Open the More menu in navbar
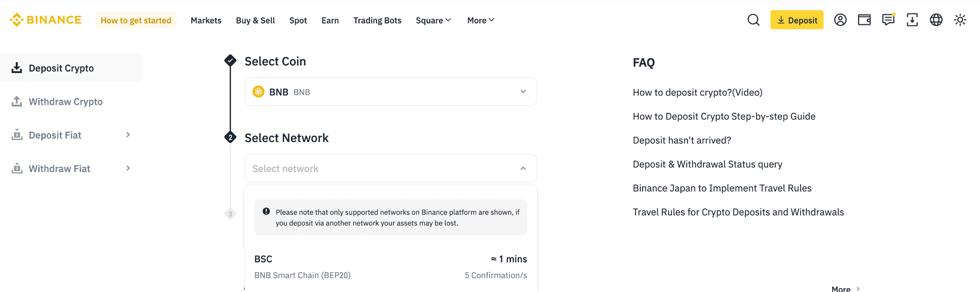This screenshot has width=980, height=292. pyautogui.click(x=480, y=21)
